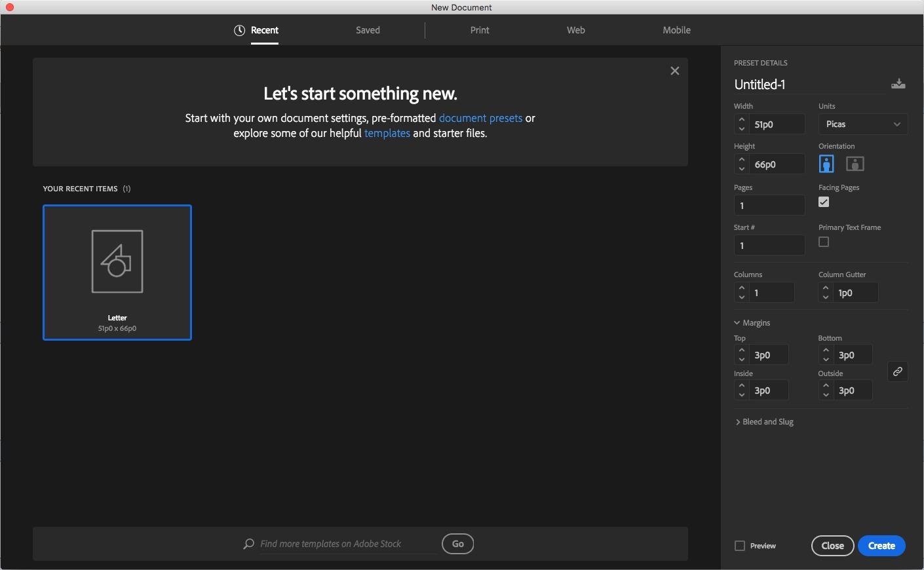
Task: Click the Height field showing 66p0
Action: pos(777,164)
